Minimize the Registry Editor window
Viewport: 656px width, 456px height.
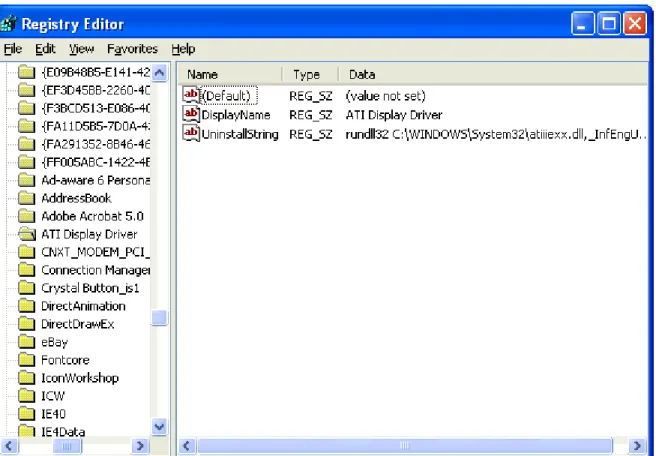click(x=582, y=23)
